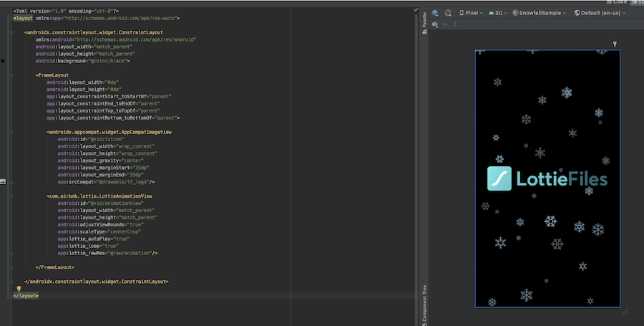Open the Default (en-us) locale dropdown
644x326 pixels.
click(600, 13)
